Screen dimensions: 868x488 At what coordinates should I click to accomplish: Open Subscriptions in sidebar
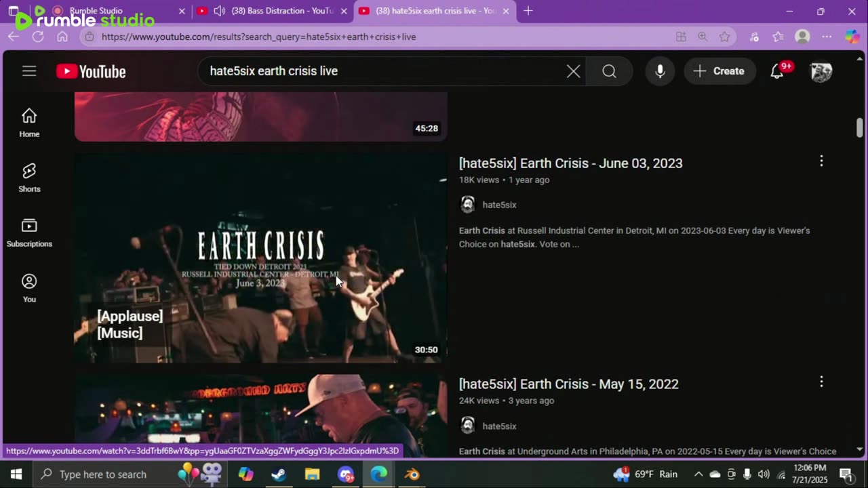click(x=29, y=232)
